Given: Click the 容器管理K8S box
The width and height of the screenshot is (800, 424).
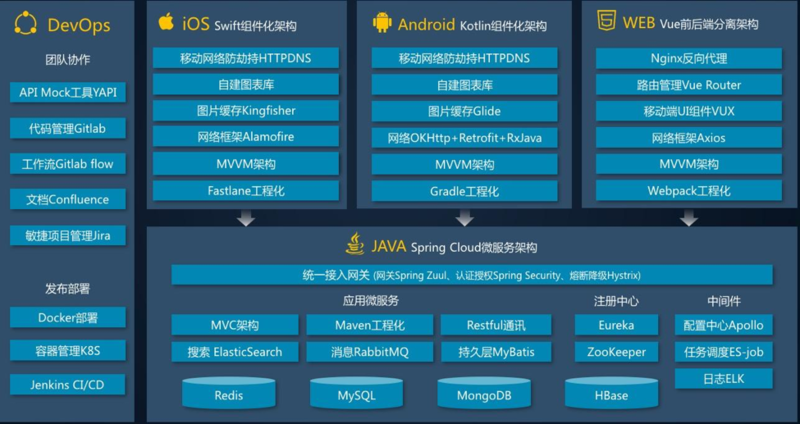Looking at the screenshot, I should (68, 351).
